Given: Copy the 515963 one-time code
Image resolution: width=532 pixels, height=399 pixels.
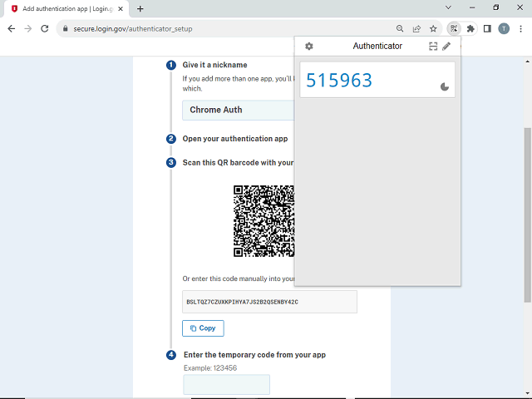Looking at the screenshot, I should (339, 81).
